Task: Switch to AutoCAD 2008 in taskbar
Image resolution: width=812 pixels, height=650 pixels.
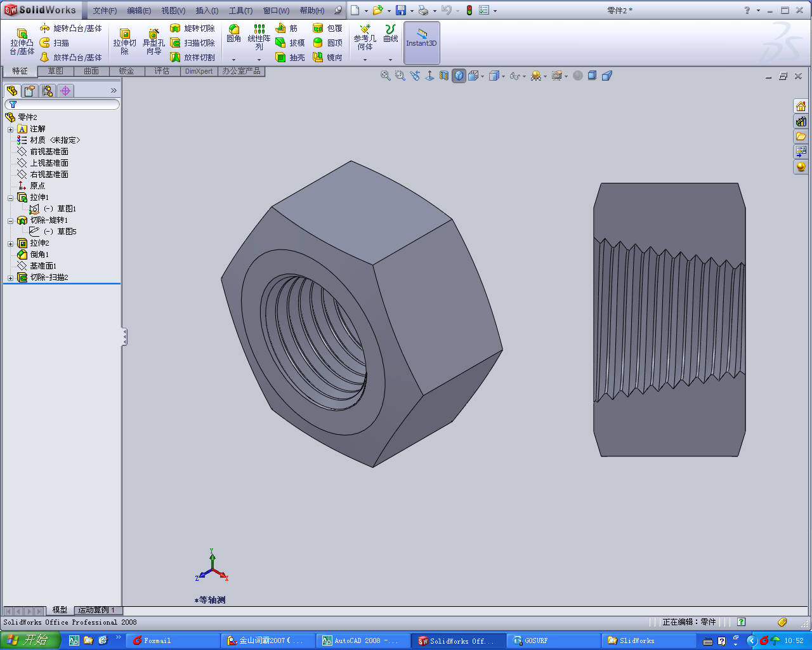Action: [363, 640]
